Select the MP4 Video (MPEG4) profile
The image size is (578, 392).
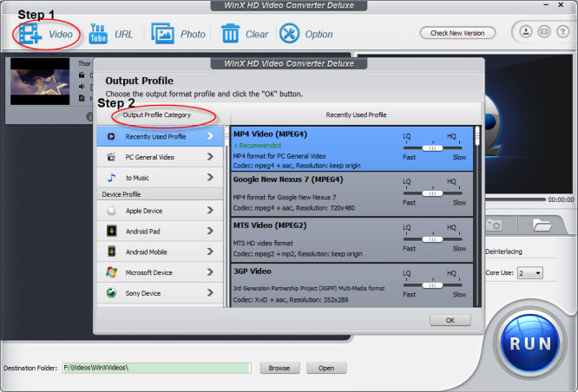[x=351, y=148]
